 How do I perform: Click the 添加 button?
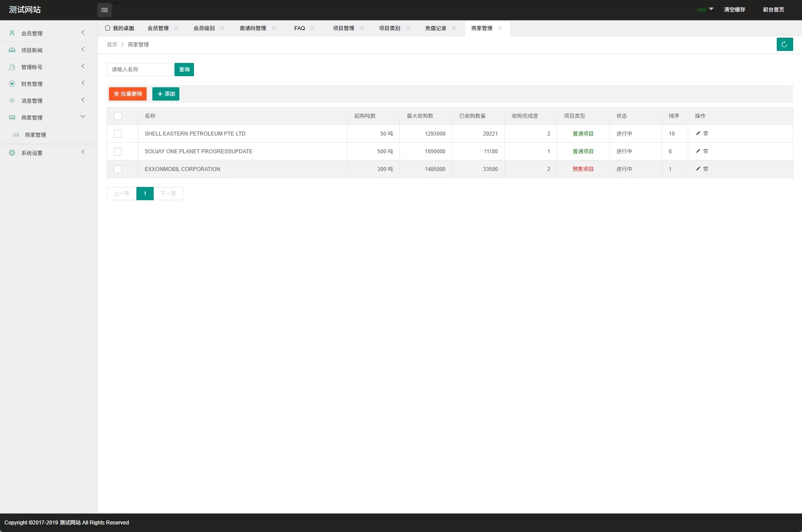point(166,94)
